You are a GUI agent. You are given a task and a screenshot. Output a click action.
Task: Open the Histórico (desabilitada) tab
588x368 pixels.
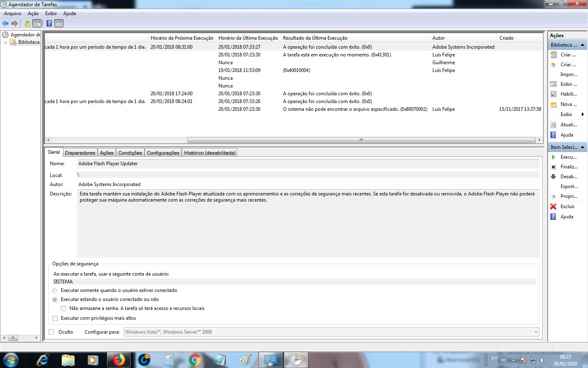[x=209, y=153]
